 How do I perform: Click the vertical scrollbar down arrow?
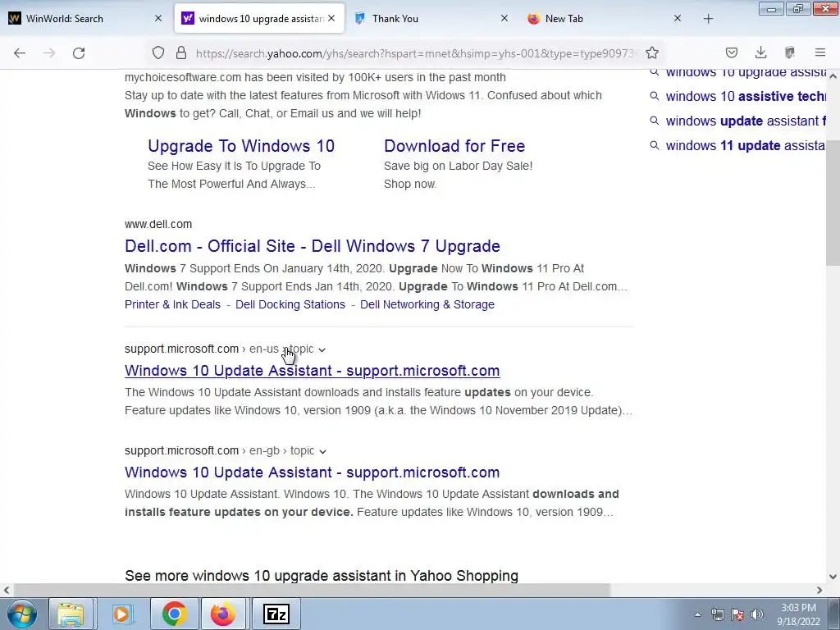coord(833,577)
